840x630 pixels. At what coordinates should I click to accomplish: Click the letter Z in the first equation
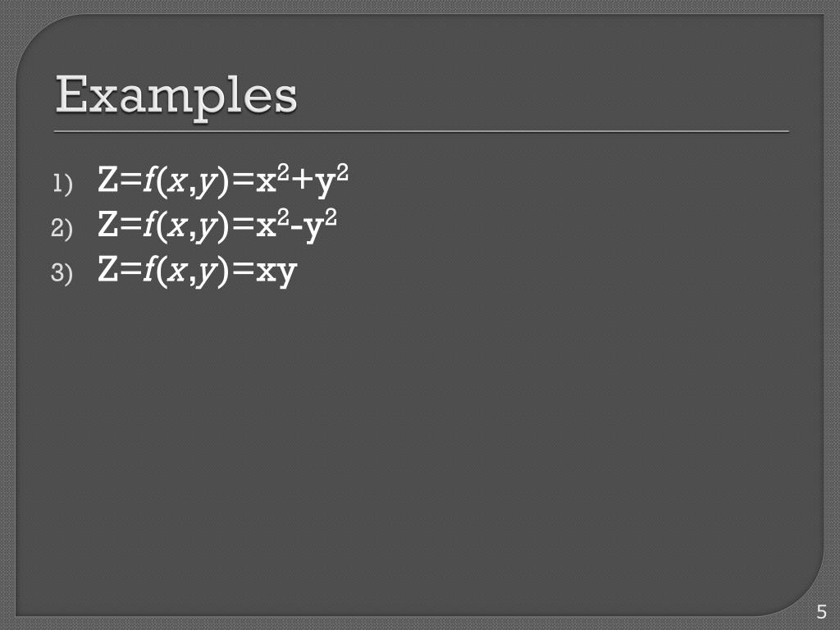[107, 180]
